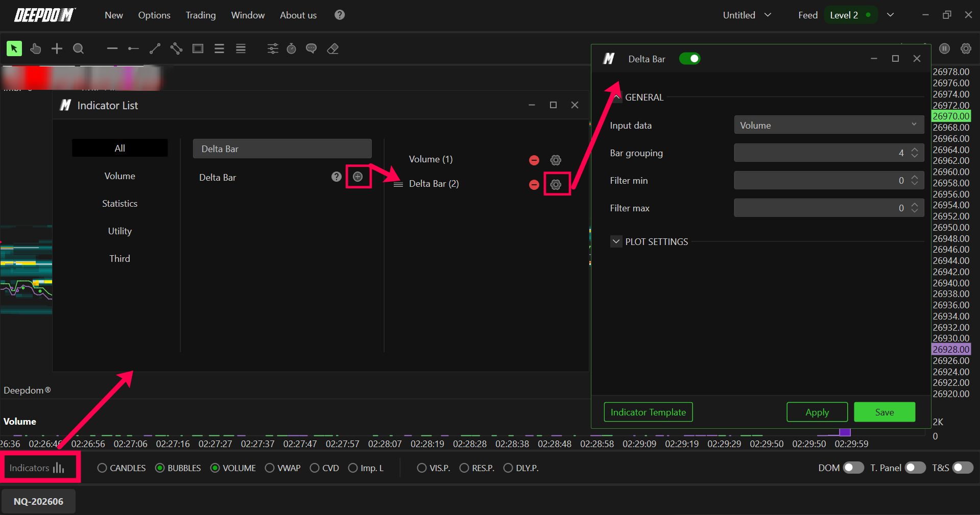
Task: Switch on the T&S toggle
Action: click(963, 468)
